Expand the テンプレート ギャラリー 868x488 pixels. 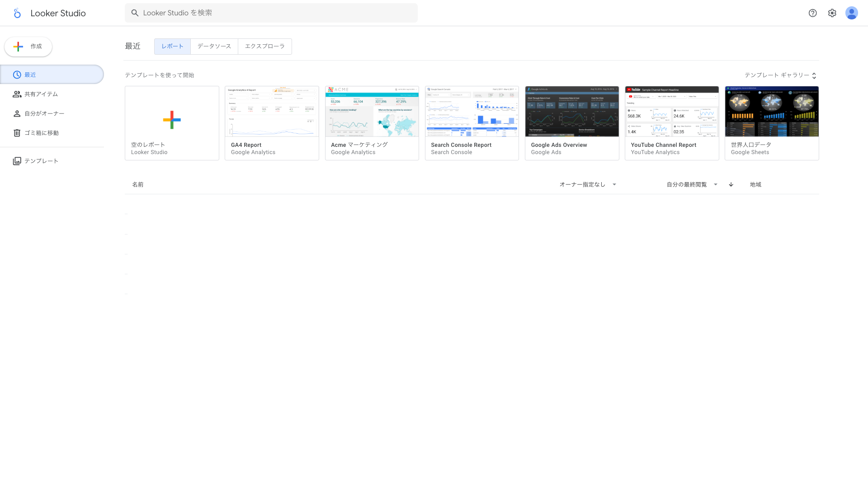(x=780, y=75)
